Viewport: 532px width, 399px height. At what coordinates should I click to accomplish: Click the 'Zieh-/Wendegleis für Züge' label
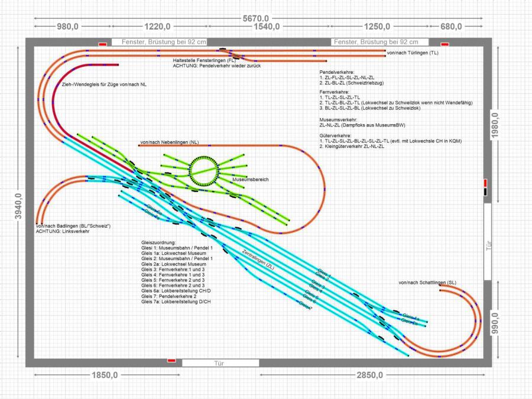click(105, 85)
